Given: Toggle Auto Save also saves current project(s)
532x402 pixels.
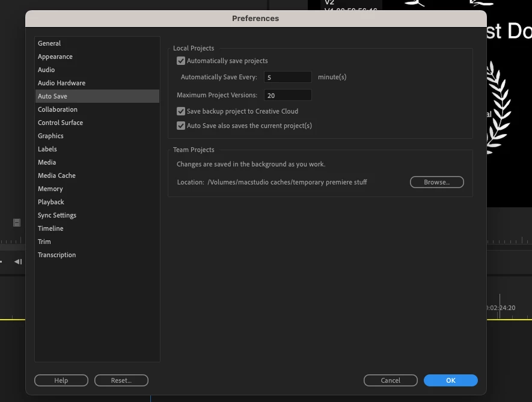Looking at the screenshot, I should point(181,126).
